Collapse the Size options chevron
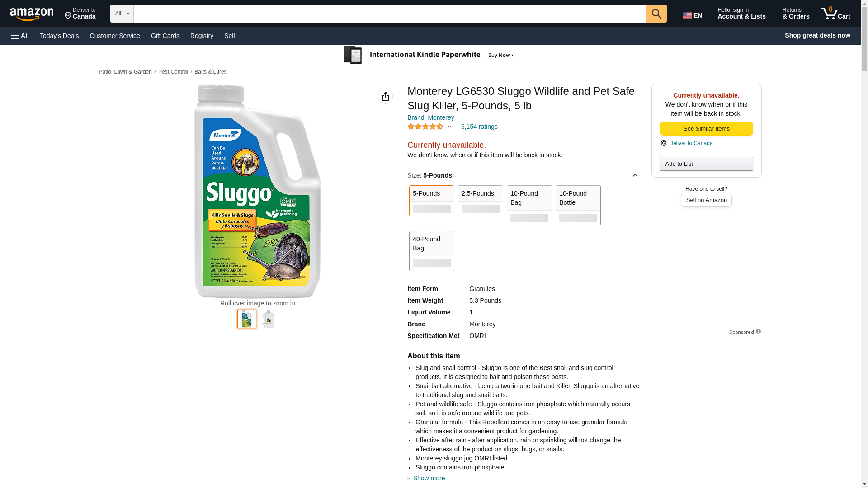Viewport: 868px width, 488px height. (635, 175)
